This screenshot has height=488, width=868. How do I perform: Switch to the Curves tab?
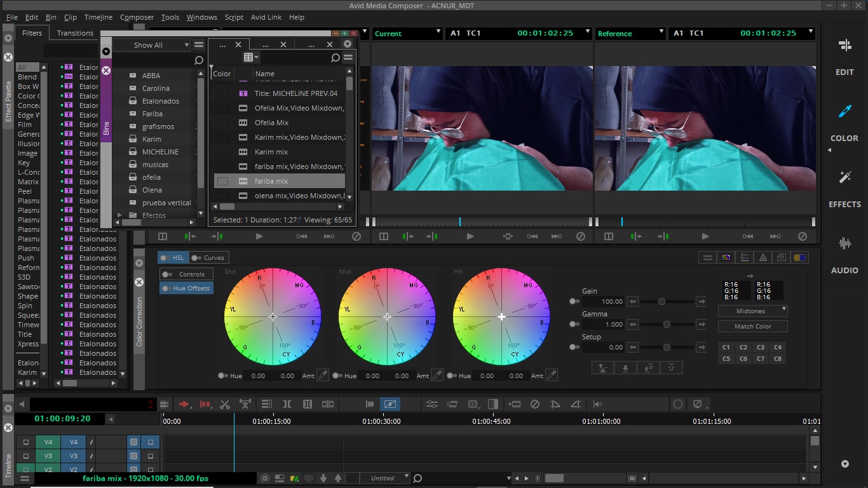tap(209, 258)
